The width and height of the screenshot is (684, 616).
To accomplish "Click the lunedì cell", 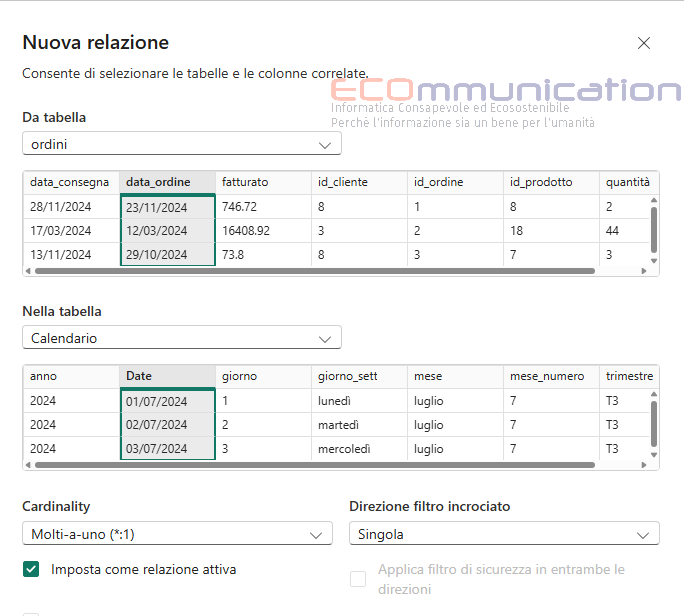I will pyautogui.click(x=359, y=401).
